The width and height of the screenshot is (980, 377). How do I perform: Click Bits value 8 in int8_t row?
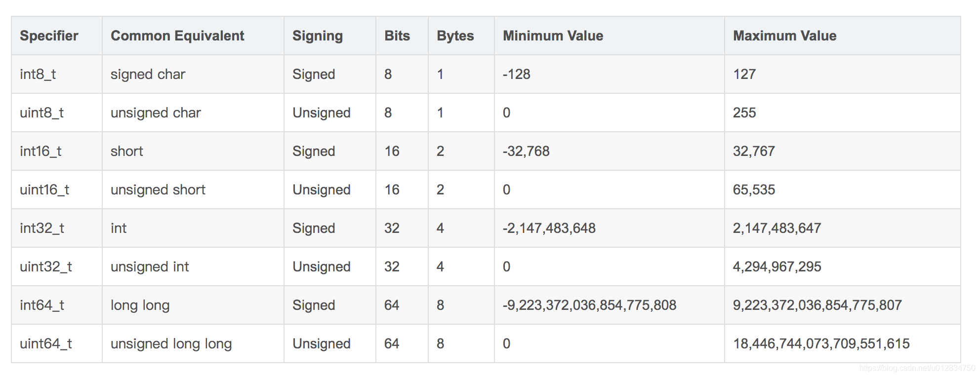[x=388, y=74]
